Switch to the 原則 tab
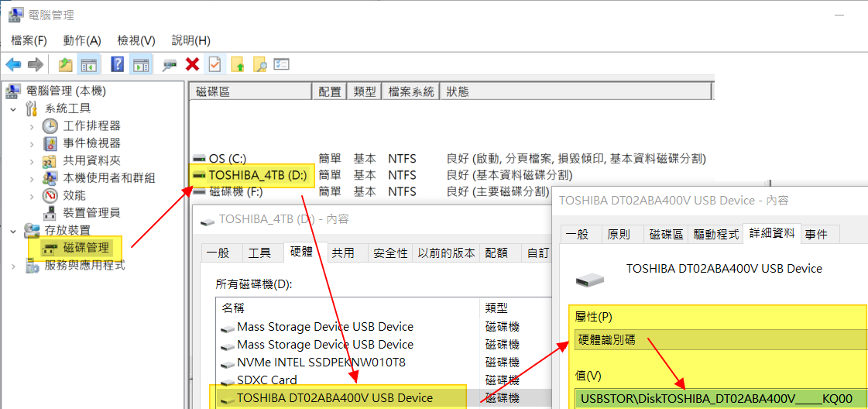The height and width of the screenshot is (409, 868). pyautogui.click(x=623, y=234)
